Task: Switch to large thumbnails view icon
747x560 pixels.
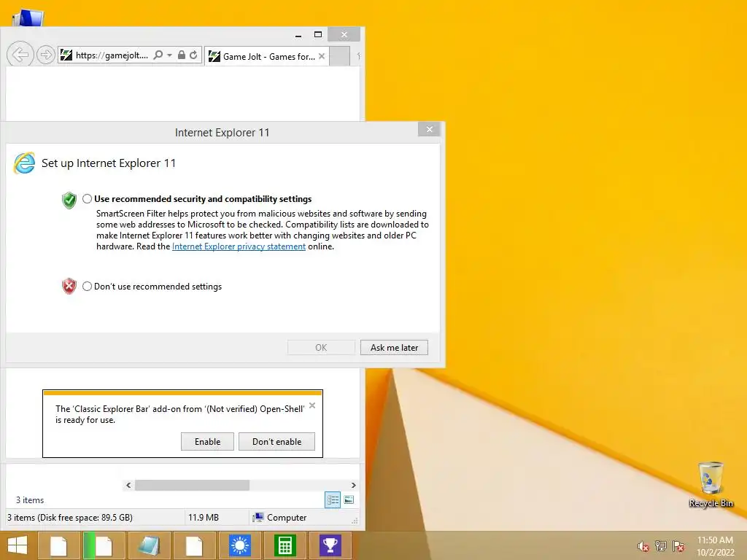Action: [x=349, y=499]
